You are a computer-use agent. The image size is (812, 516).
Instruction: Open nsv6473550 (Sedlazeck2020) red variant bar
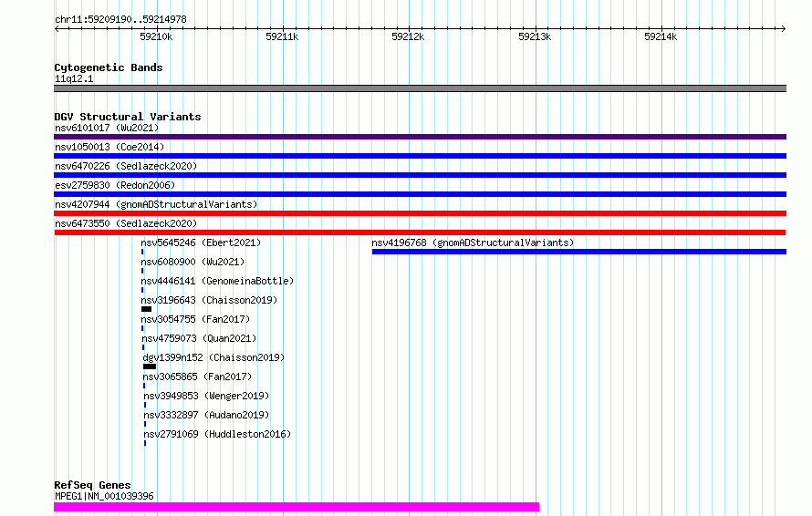point(420,232)
